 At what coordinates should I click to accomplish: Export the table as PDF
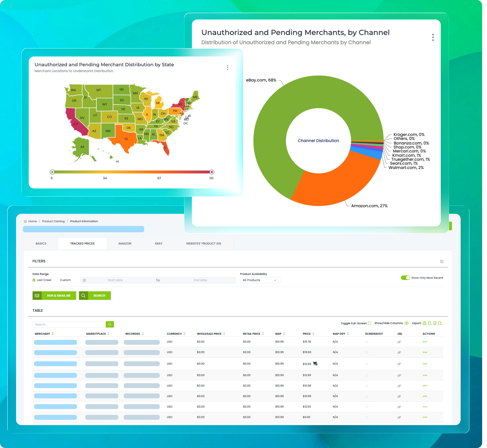pyautogui.click(x=440, y=323)
